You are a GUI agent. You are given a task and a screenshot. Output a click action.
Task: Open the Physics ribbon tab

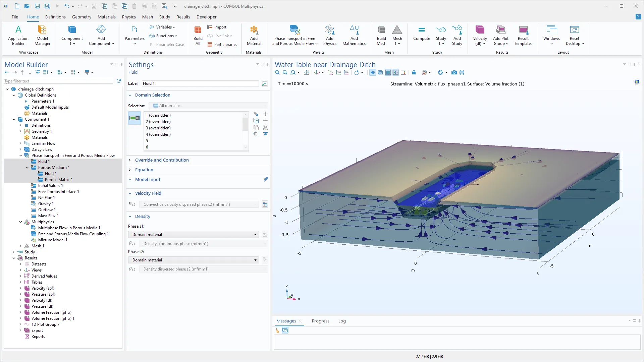(x=128, y=17)
